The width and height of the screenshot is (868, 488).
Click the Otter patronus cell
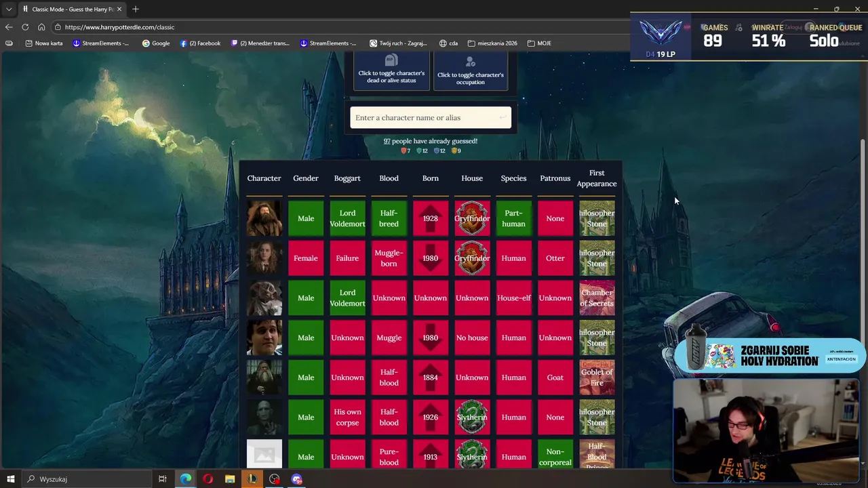(x=555, y=258)
